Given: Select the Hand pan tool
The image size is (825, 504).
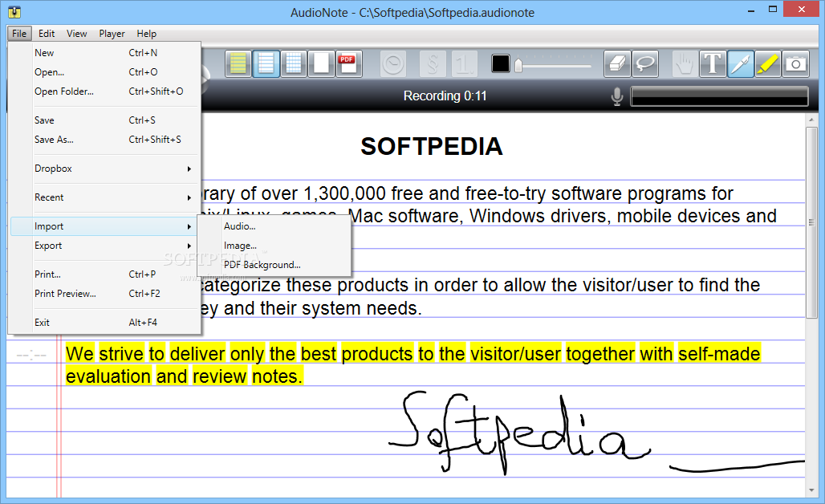Looking at the screenshot, I should (x=685, y=64).
